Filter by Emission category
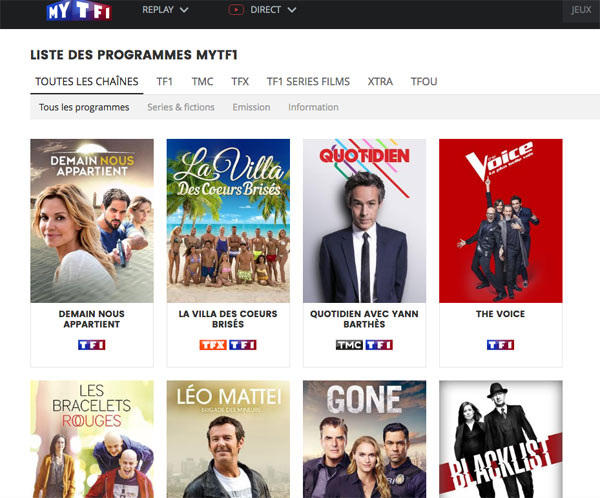The width and height of the screenshot is (600, 498). pos(251,107)
